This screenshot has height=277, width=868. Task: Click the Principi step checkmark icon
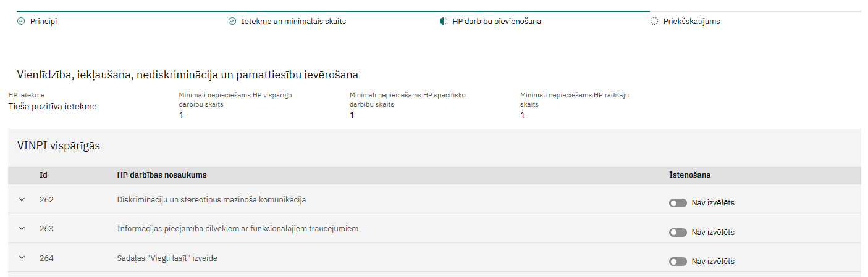click(x=21, y=21)
